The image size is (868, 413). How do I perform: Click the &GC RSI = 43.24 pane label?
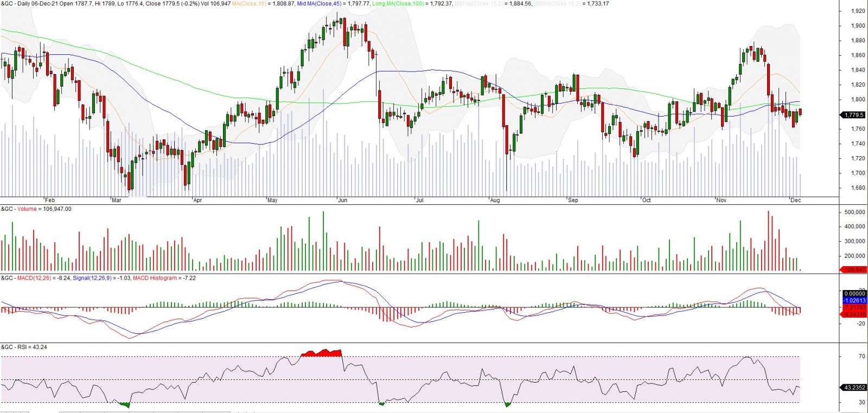24,347
